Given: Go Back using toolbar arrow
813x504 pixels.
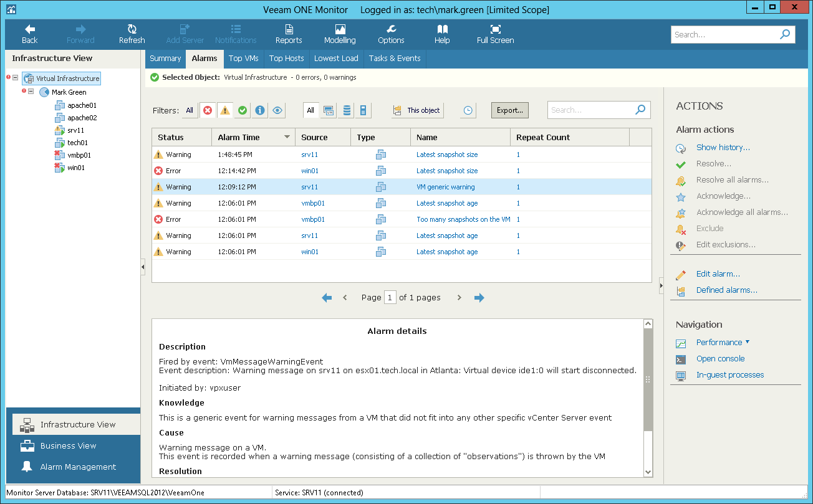Looking at the screenshot, I should tap(29, 34).
